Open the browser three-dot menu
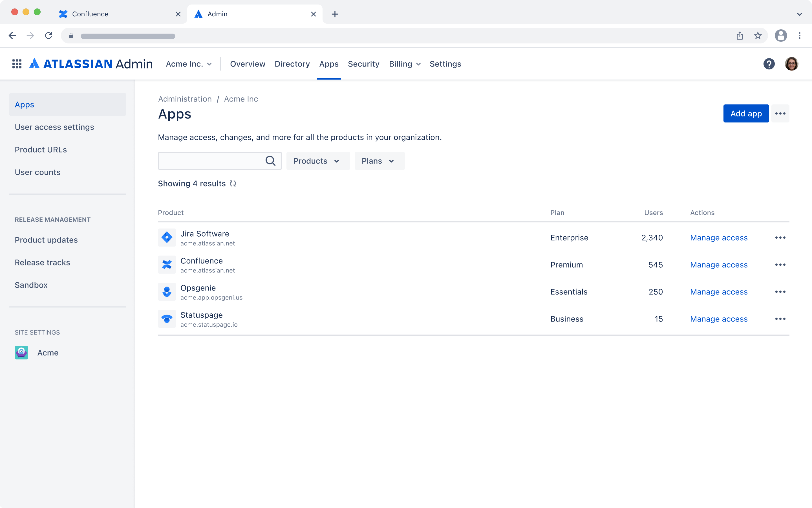 800,36
